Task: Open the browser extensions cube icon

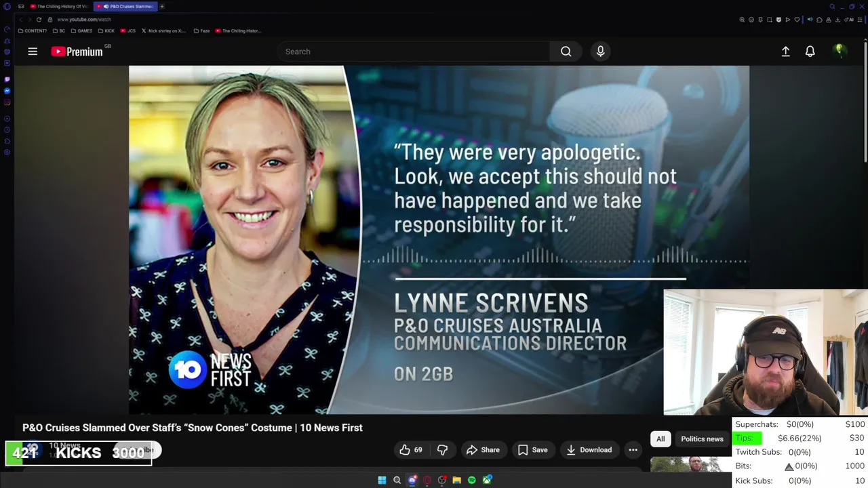Action: pyautogui.click(x=819, y=20)
